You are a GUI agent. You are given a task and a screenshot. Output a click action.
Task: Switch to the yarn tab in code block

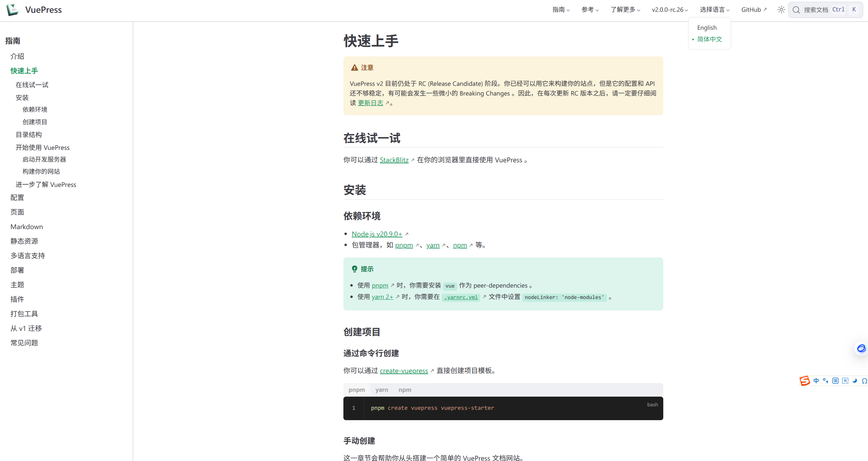pyautogui.click(x=381, y=390)
